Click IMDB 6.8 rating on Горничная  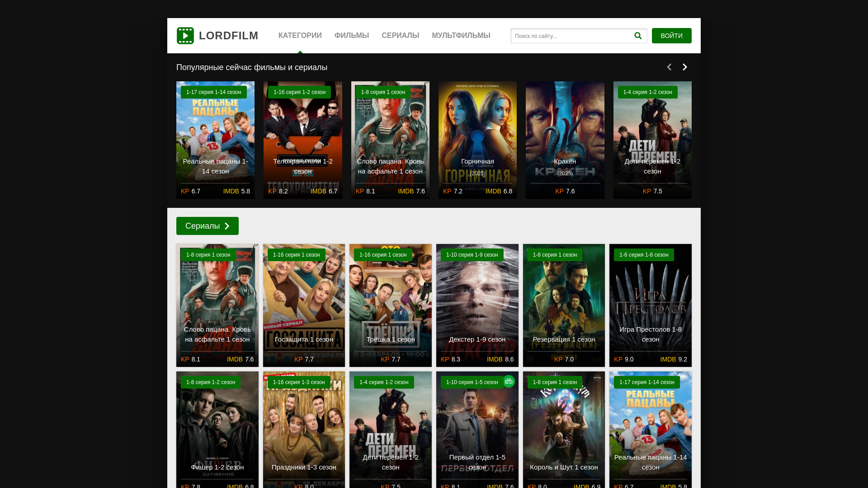499,191
